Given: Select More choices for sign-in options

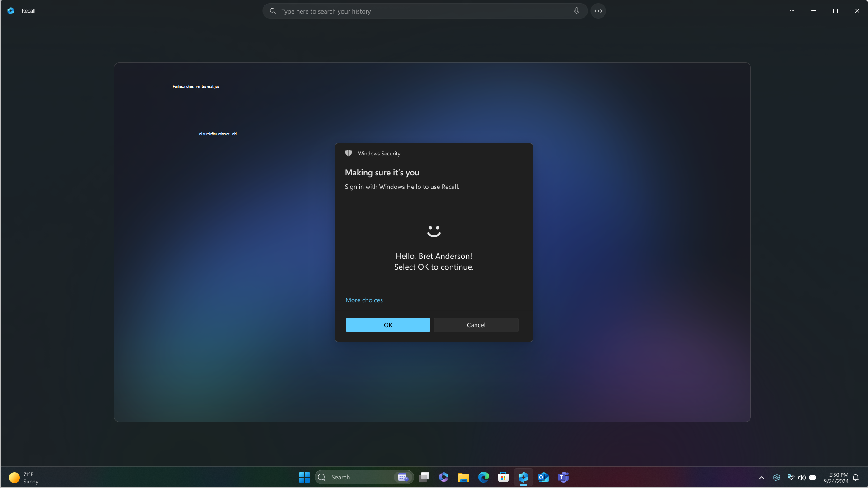Looking at the screenshot, I should pos(363,300).
